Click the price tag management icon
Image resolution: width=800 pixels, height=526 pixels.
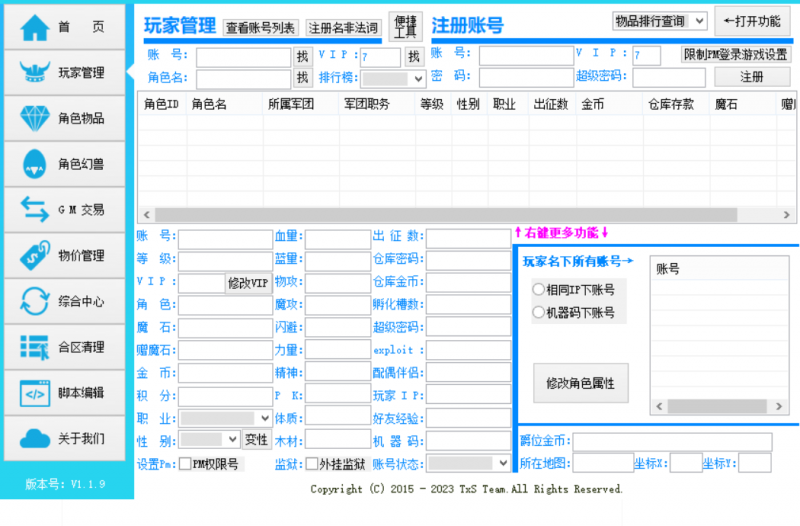[35, 255]
